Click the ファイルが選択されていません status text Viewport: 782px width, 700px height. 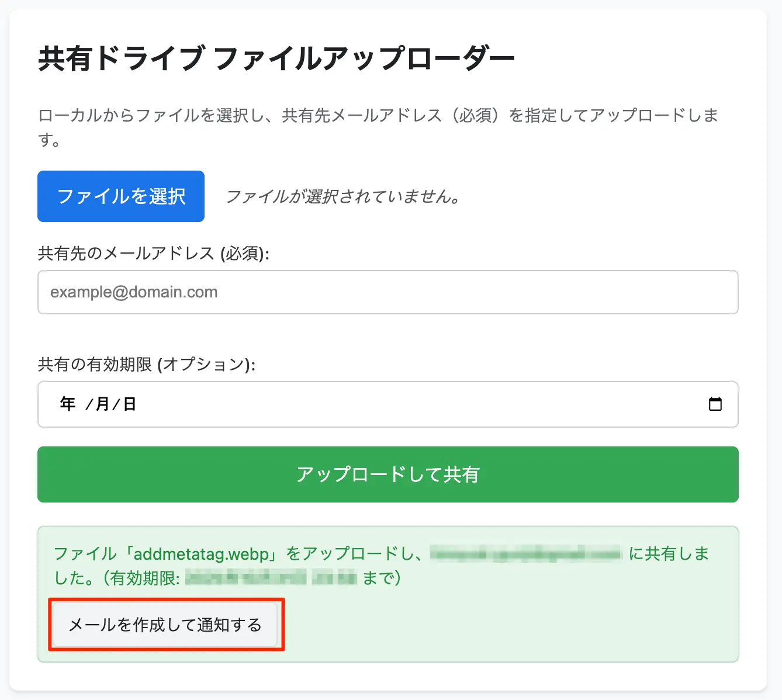coord(342,196)
